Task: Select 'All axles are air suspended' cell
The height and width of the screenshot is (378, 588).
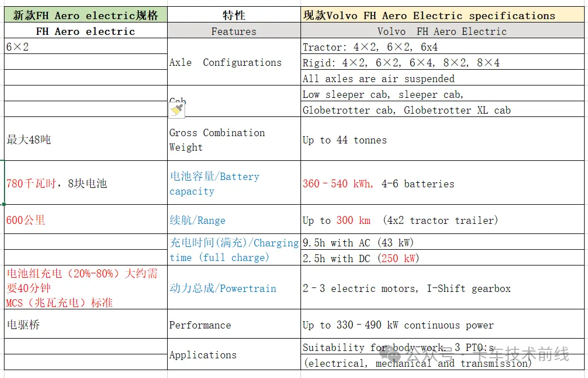Action: click(x=442, y=78)
